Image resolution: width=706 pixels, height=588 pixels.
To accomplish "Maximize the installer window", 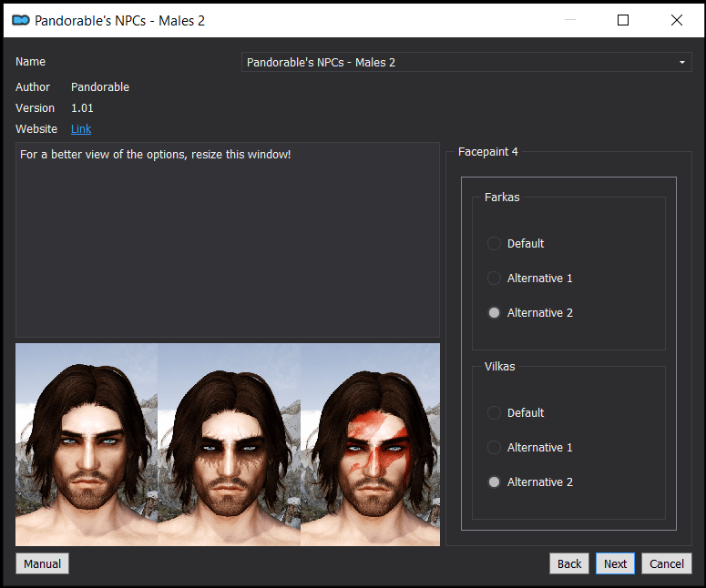I will coord(623,20).
